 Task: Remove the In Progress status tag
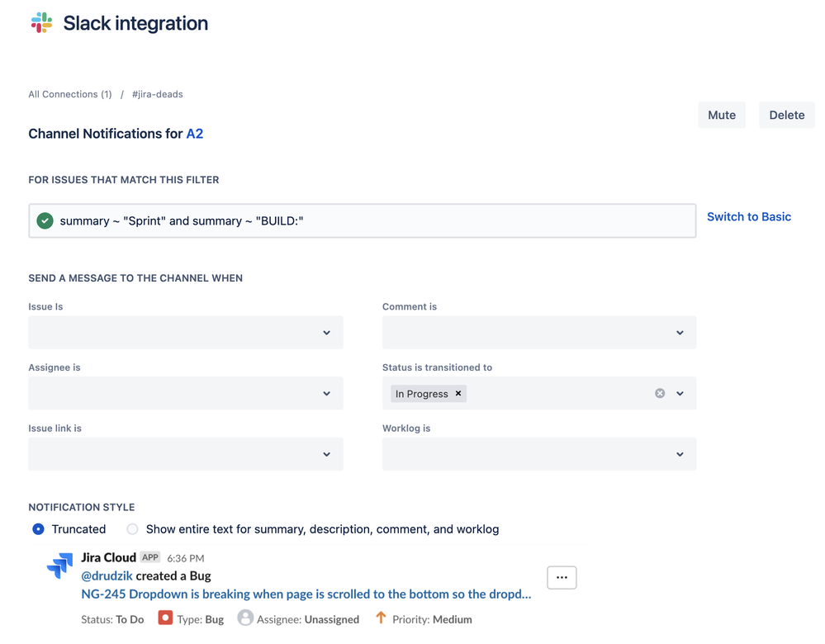pos(458,394)
